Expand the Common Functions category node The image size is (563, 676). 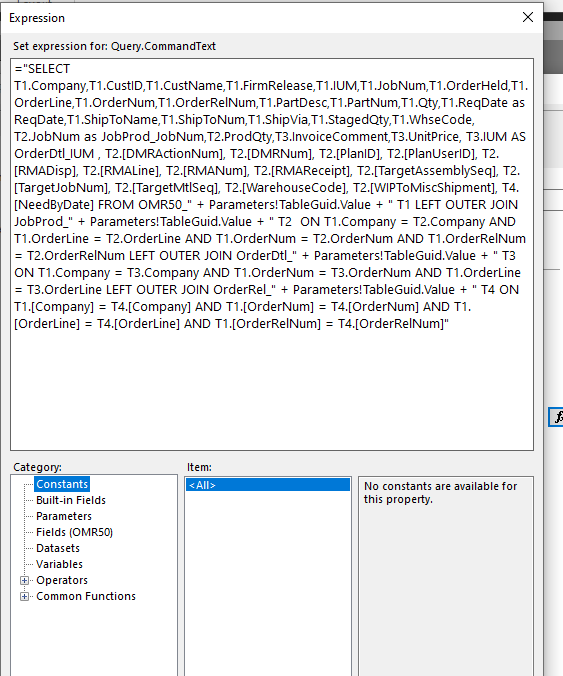tap(25, 597)
